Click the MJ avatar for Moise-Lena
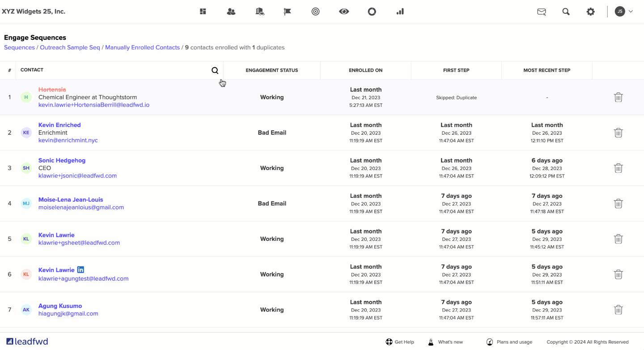Screen dimensions: 644x350 26,203
